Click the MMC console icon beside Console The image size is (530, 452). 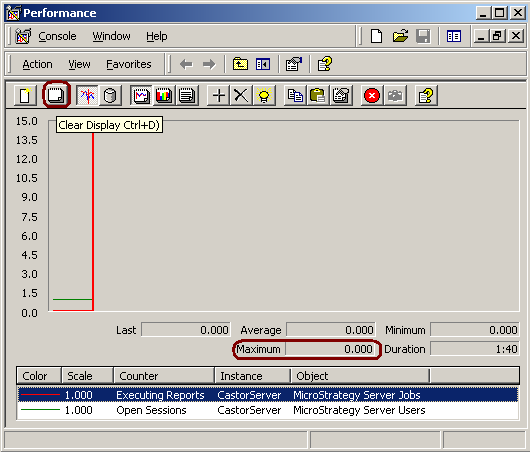click(x=23, y=36)
